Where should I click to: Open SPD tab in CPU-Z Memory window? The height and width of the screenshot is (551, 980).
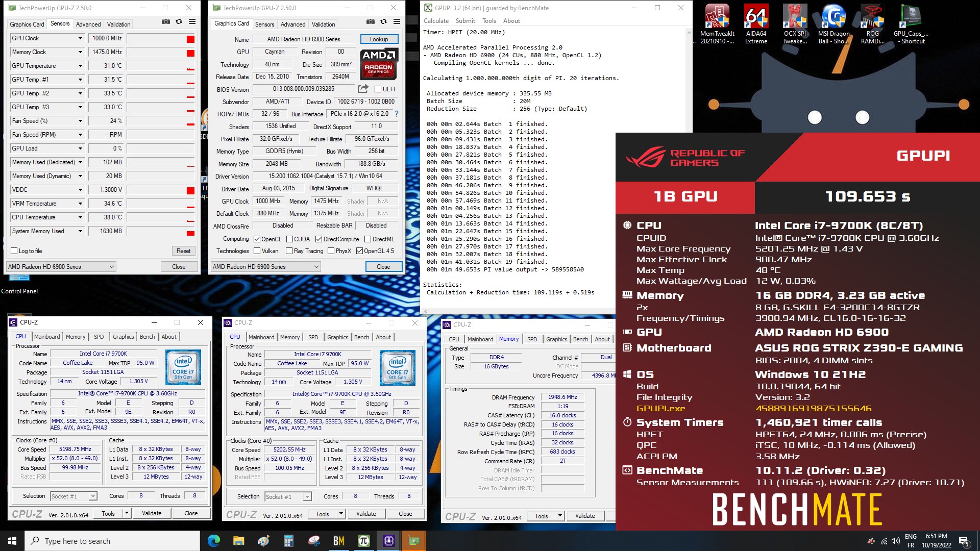pos(532,339)
